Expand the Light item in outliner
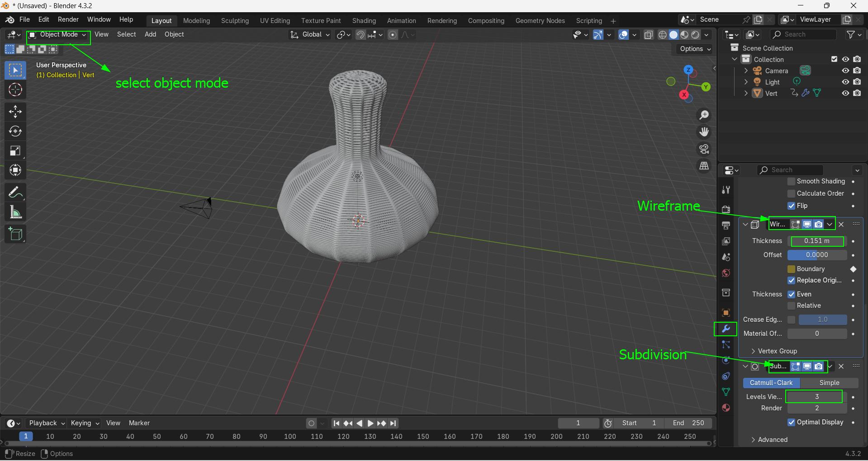 click(x=746, y=82)
